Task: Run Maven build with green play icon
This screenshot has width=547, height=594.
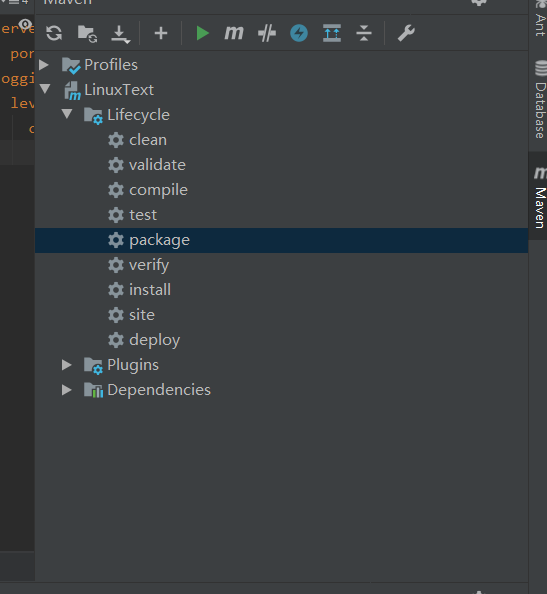Action: (x=202, y=33)
